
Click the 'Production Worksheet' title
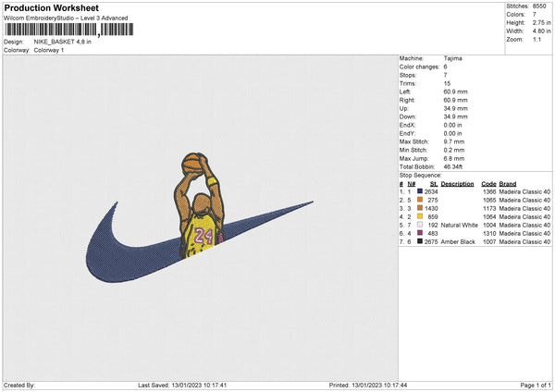point(52,8)
